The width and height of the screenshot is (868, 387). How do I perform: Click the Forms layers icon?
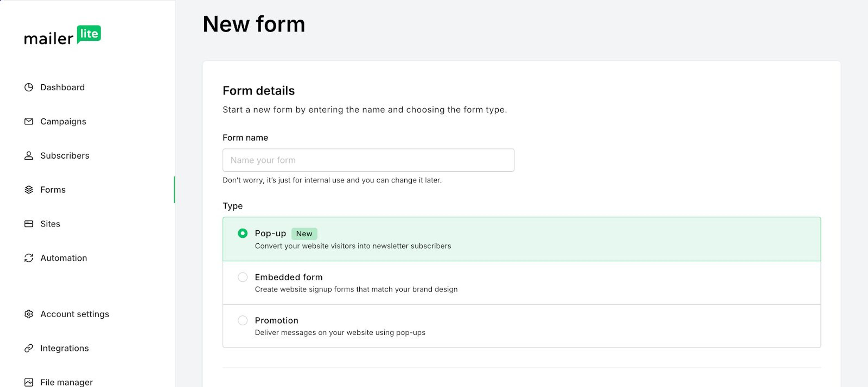pos(29,190)
